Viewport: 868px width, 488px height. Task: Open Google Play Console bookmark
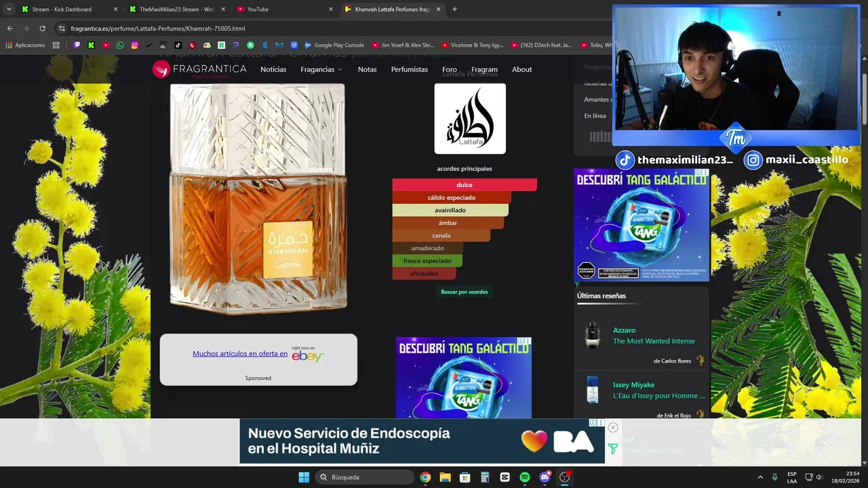334,45
